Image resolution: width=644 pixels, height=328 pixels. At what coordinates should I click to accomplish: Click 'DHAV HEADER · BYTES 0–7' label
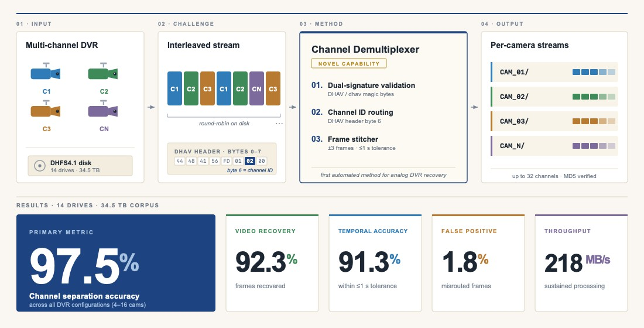click(x=218, y=152)
